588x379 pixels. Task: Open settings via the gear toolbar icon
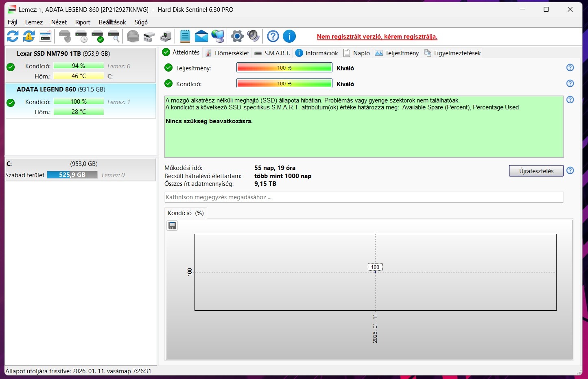coord(237,36)
